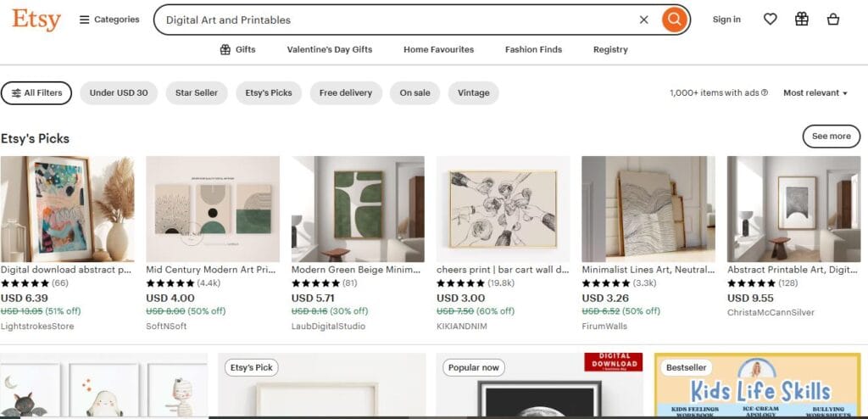The width and height of the screenshot is (868, 419).
Task: Open the shopping basket cart
Action: click(833, 20)
